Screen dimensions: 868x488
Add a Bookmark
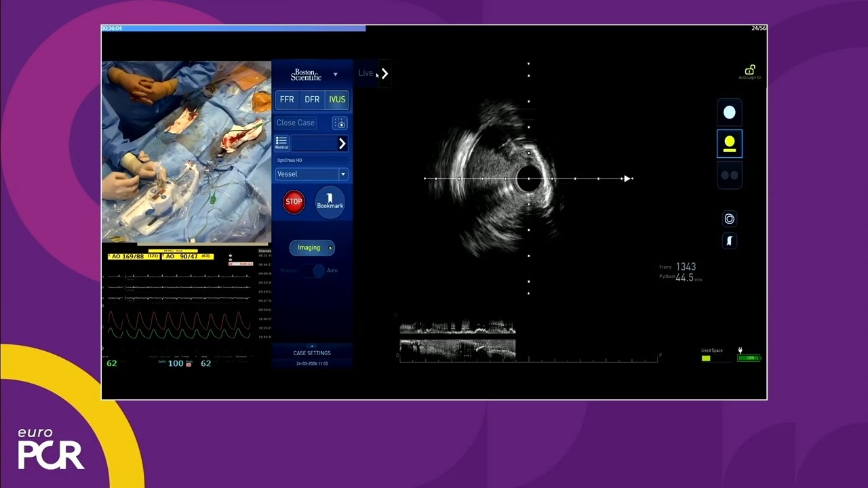[x=330, y=201]
